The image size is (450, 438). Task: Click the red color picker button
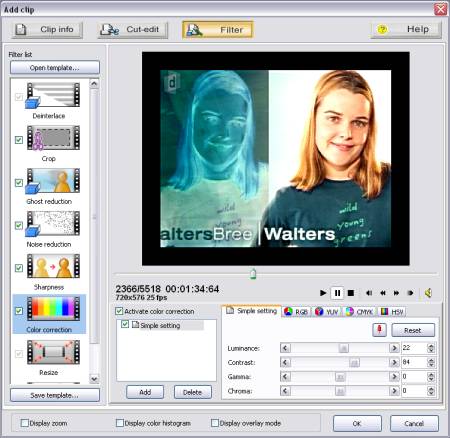[379, 330]
